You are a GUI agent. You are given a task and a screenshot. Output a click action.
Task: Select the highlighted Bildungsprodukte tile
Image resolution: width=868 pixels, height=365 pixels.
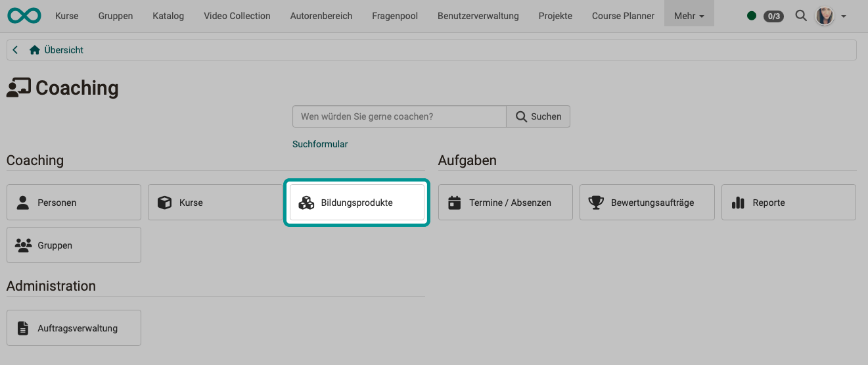357,203
